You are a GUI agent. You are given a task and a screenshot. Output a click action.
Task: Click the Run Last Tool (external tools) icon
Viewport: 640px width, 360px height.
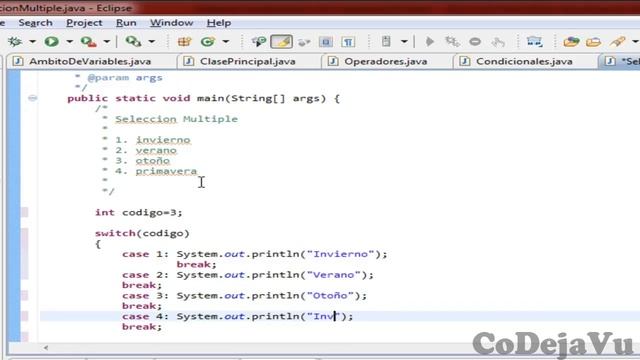(88, 41)
